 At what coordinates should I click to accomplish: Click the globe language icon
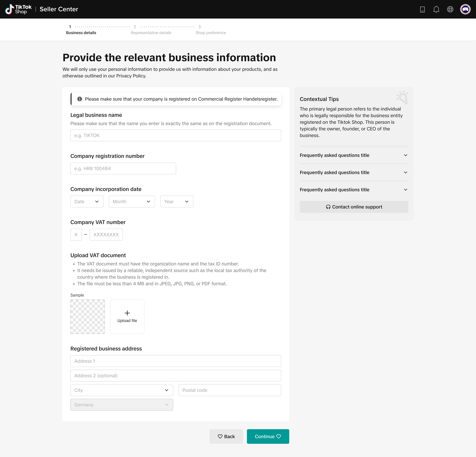tap(450, 9)
